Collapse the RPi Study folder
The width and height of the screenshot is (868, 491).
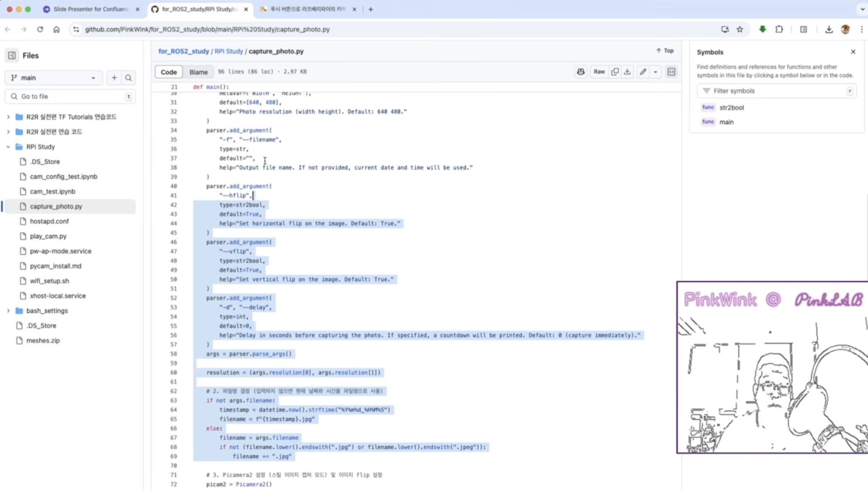(x=8, y=147)
